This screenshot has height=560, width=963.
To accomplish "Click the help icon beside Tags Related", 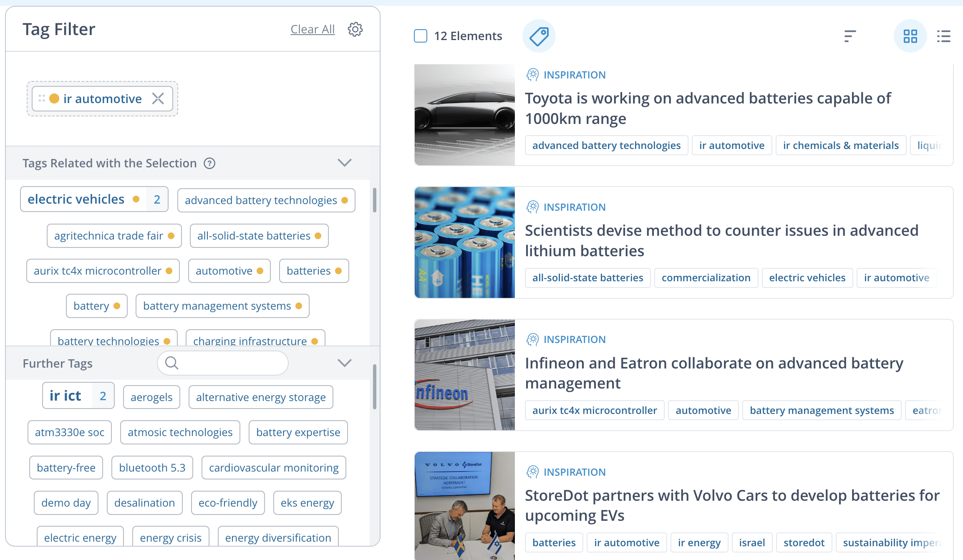I will click(209, 163).
